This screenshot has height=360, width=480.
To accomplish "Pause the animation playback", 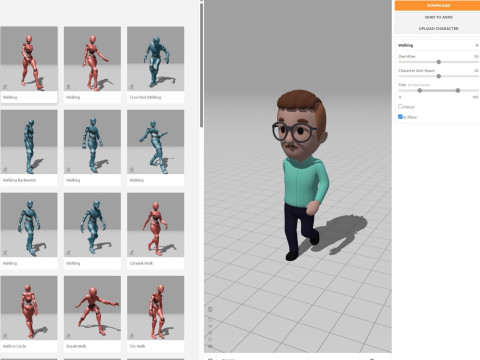I will coord(210,359).
